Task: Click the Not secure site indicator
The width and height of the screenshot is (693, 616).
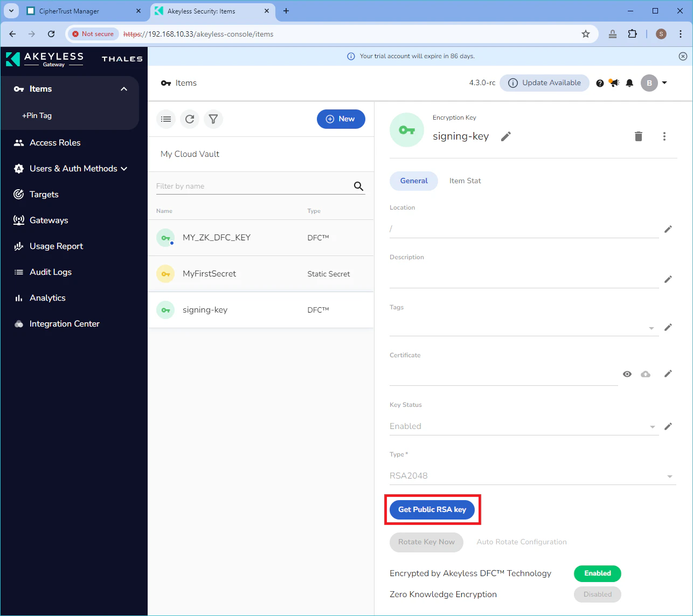Action: [93, 34]
